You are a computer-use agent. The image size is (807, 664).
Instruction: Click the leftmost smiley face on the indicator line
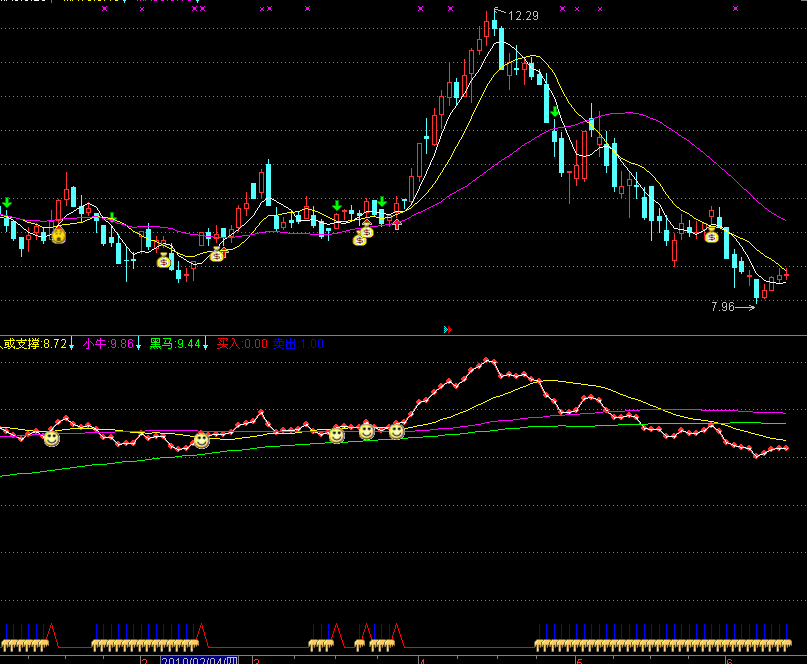click(x=51, y=437)
